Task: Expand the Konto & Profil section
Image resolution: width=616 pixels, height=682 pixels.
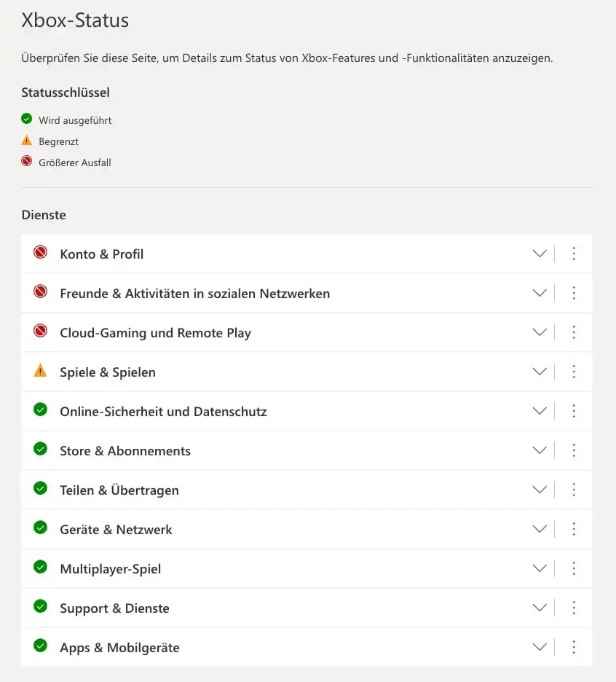Action: (x=540, y=254)
